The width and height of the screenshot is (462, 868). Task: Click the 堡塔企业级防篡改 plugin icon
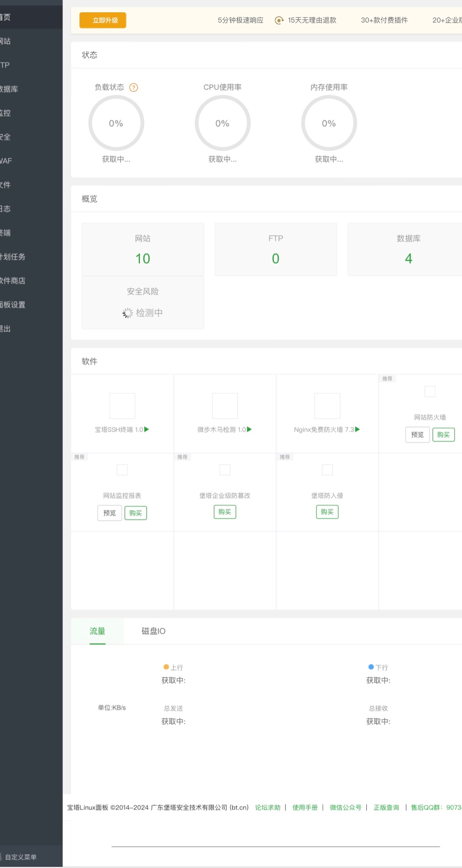tap(225, 470)
